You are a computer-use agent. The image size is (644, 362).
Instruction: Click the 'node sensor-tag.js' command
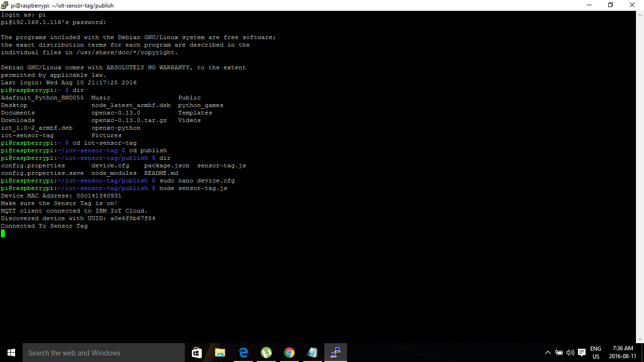point(193,188)
